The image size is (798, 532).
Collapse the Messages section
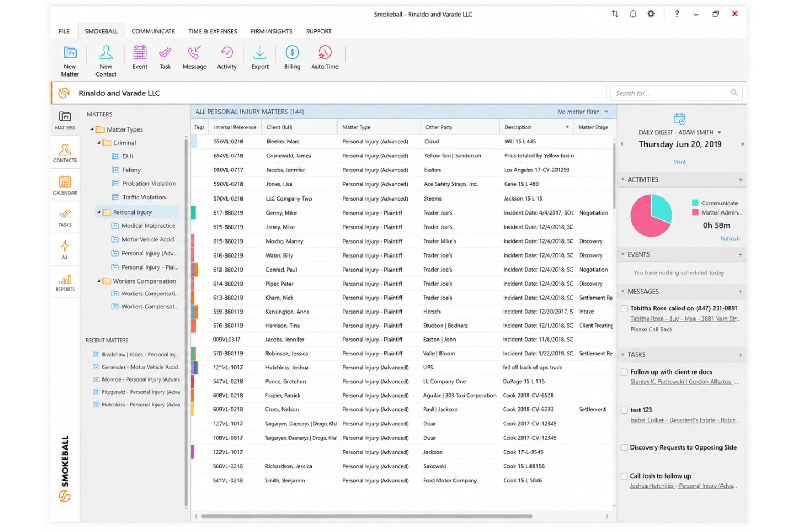pos(623,292)
